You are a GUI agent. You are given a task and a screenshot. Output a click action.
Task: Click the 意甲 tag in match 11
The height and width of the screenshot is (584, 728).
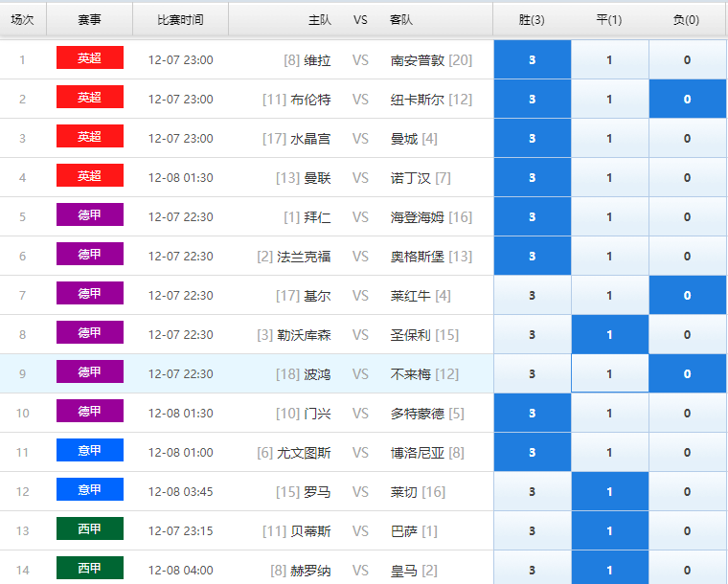90,450
